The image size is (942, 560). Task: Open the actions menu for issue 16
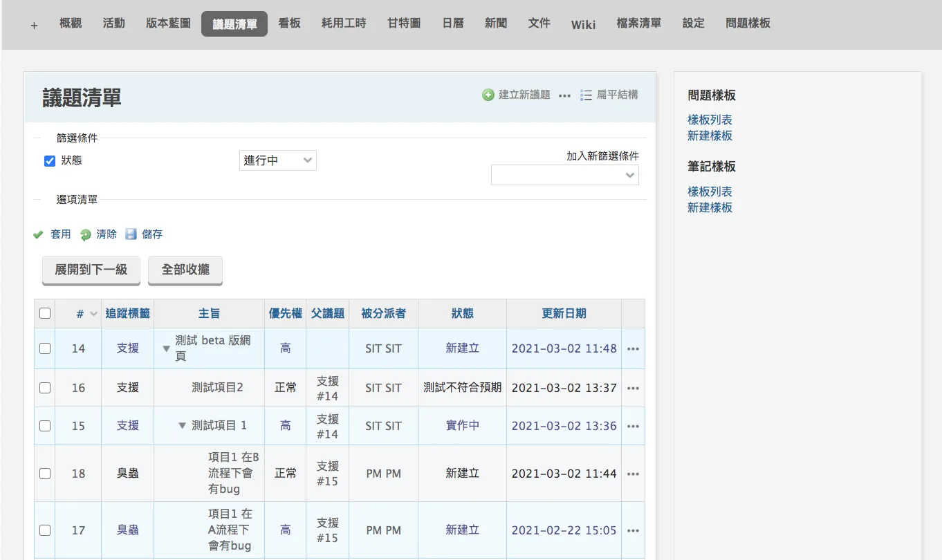tap(633, 389)
